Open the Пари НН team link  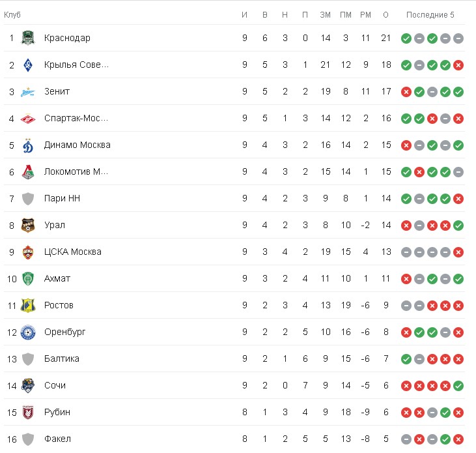62,198
